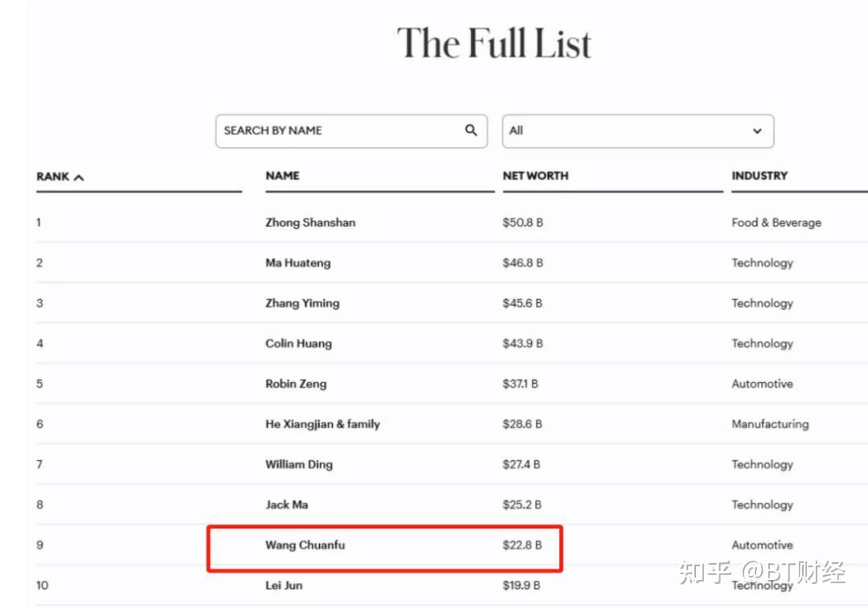This screenshot has width=868, height=608.
Task: Click on Colin Huang's name
Action: [298, 343]
